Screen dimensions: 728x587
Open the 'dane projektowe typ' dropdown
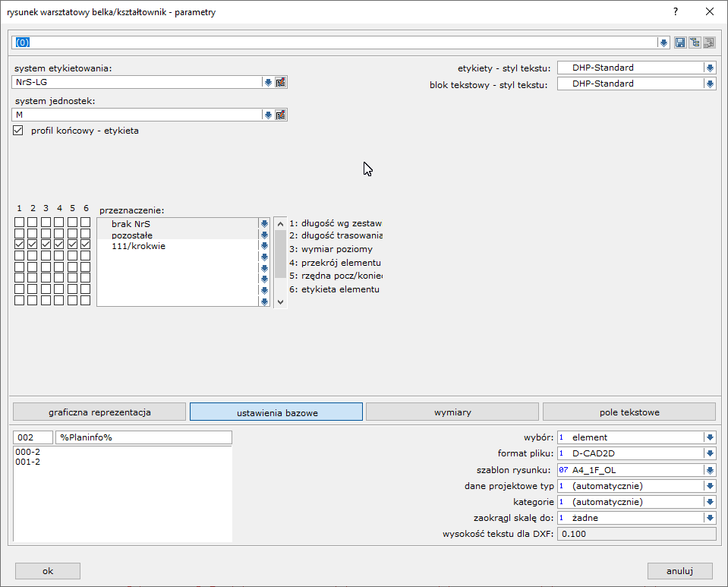(710, 486)
